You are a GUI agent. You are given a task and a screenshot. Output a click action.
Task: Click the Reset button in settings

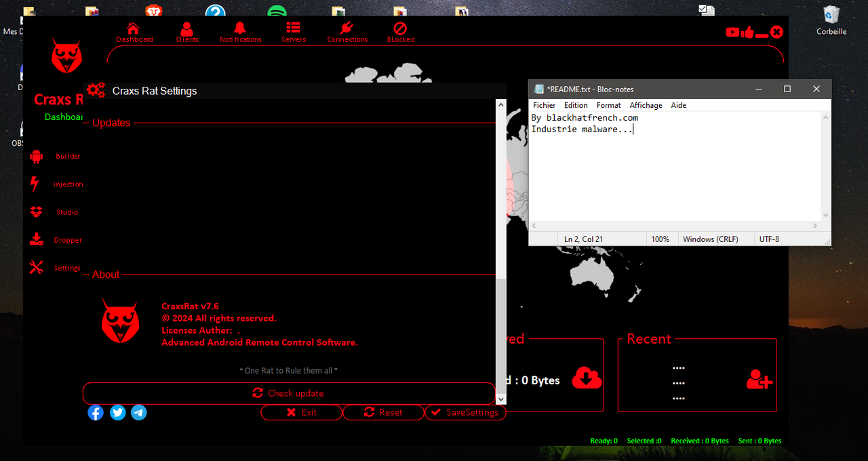[x=383, y=412]
